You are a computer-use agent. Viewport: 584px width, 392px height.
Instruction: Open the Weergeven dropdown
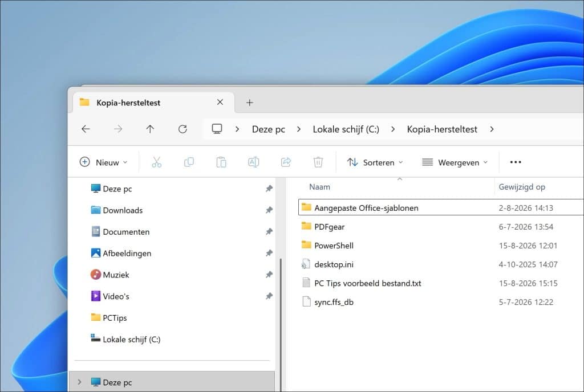click(x=455, y=162)
